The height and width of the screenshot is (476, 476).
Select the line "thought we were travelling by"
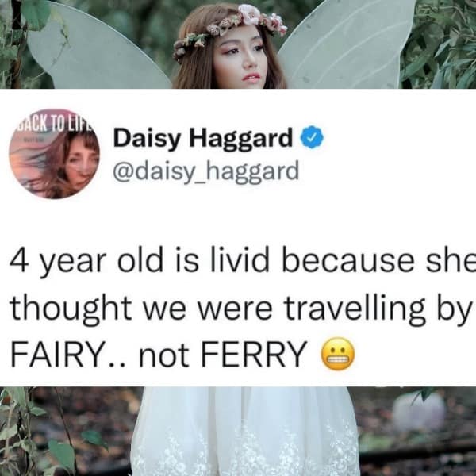coord(240,308)
